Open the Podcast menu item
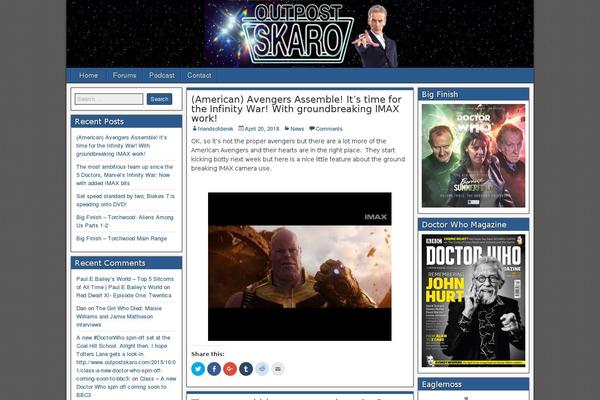The image size is (600, 400). click(x=162, y=75)
